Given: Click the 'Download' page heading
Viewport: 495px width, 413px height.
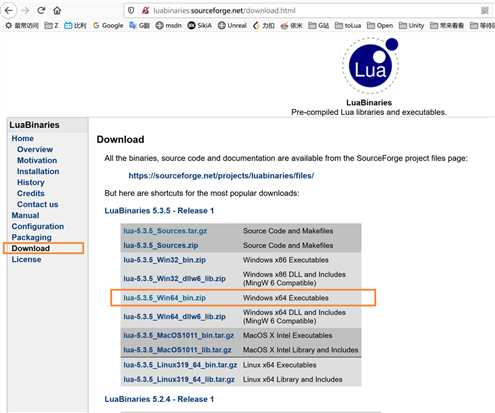Looking at the screenshot, I should pyautogui.click(x=120, y=139).
